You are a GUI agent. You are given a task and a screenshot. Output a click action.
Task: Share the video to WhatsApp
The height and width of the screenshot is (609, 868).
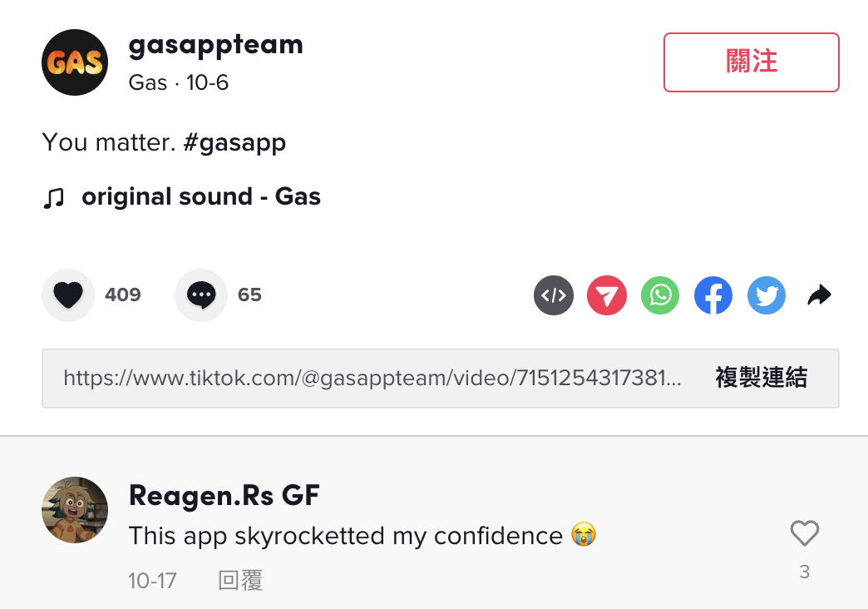660,295
